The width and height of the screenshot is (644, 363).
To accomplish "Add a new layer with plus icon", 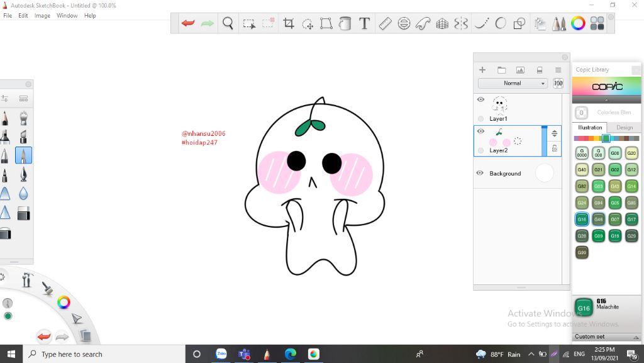I will point(482,70).
